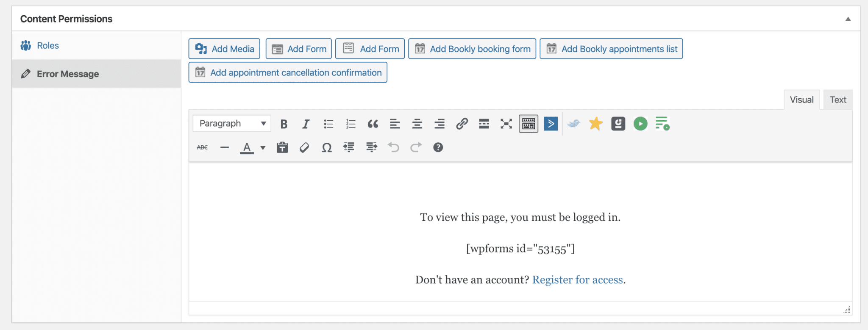This screenshot has width=868, height=330.
Task: Open special character omega picker
Action: (x=327, y=147)
